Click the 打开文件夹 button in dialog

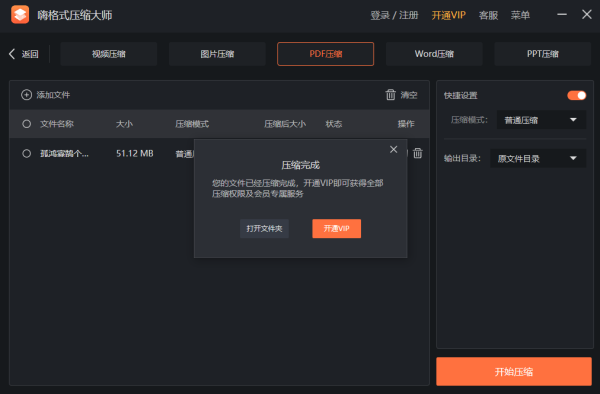(264, 229)
